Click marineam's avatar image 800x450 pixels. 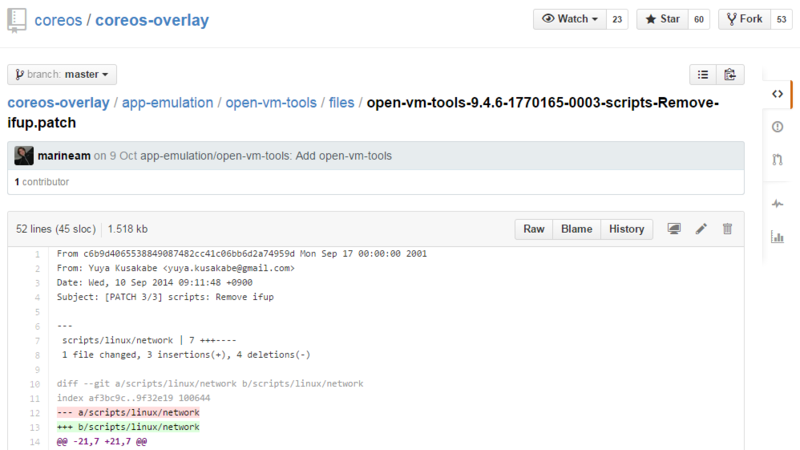tap(24, 156)
